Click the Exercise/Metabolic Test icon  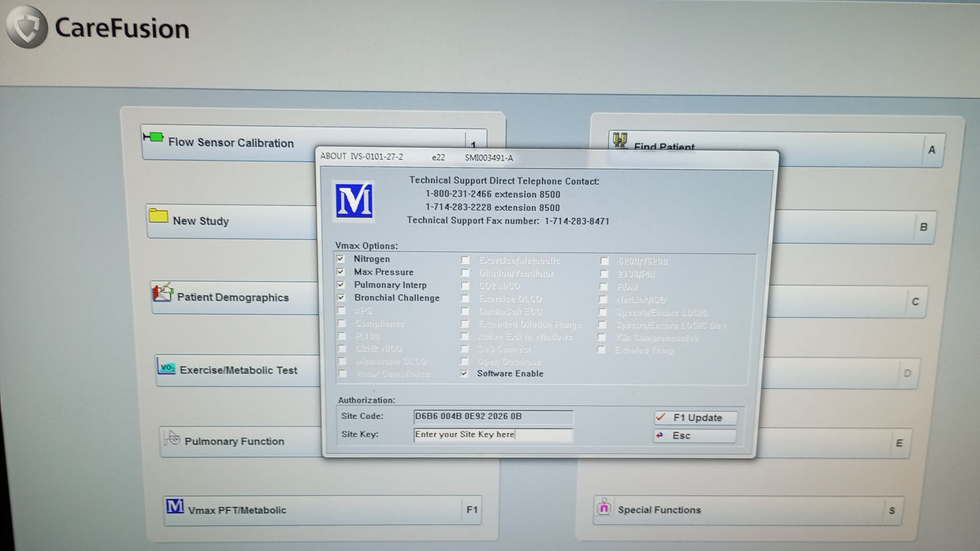pyautogui.click(x=166, y=368)
